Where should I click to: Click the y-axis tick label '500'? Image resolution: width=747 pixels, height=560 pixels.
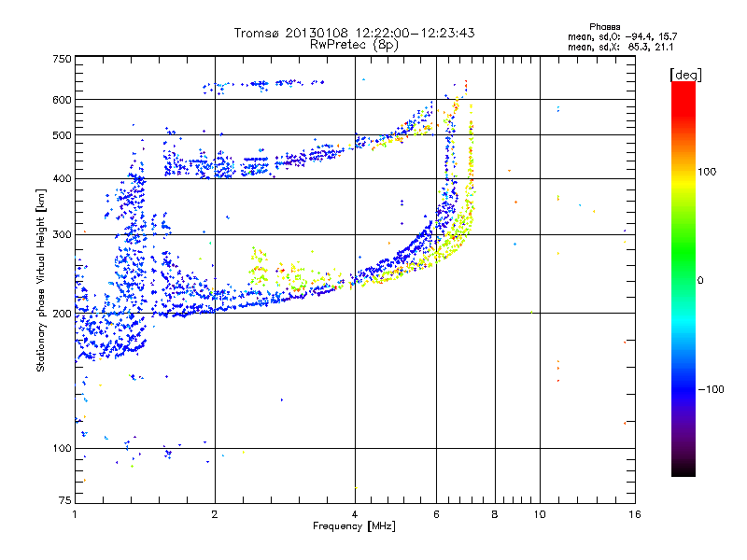tap(62, 135)
